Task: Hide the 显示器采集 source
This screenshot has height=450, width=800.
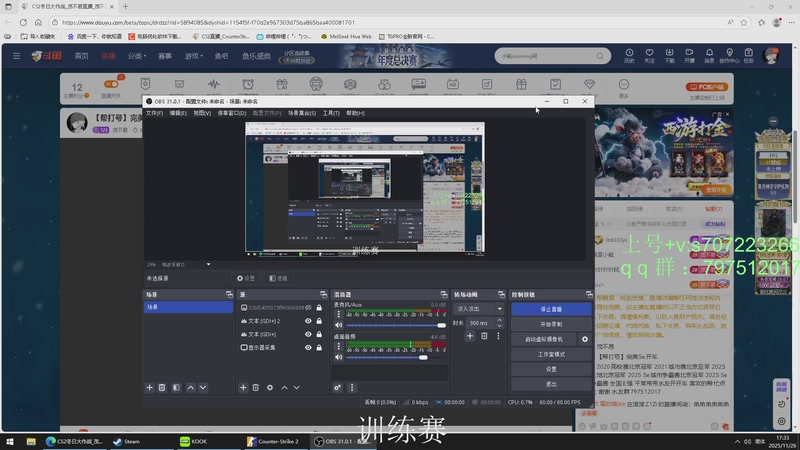Action: click(308, 347)
